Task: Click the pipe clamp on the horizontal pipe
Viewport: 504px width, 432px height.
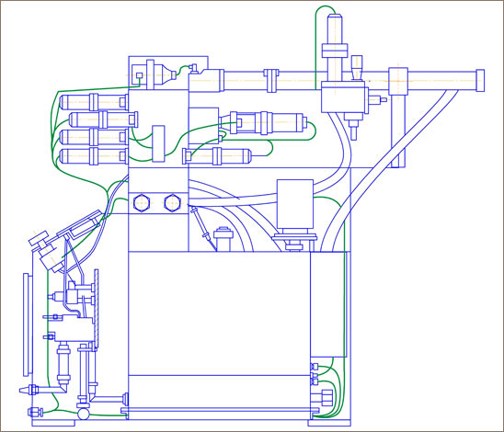Action: point(271,80)
